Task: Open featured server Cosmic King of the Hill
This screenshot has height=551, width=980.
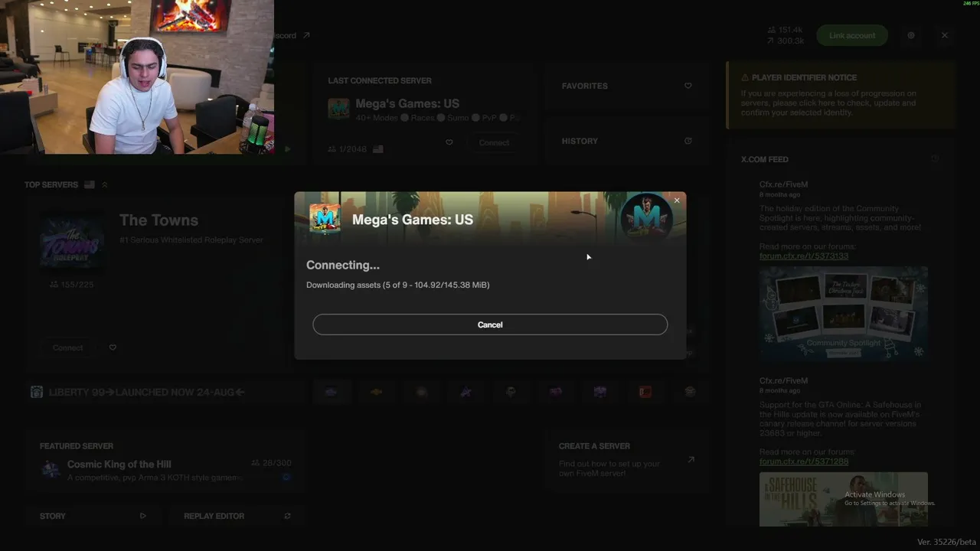Action: (x=165, y=462)
